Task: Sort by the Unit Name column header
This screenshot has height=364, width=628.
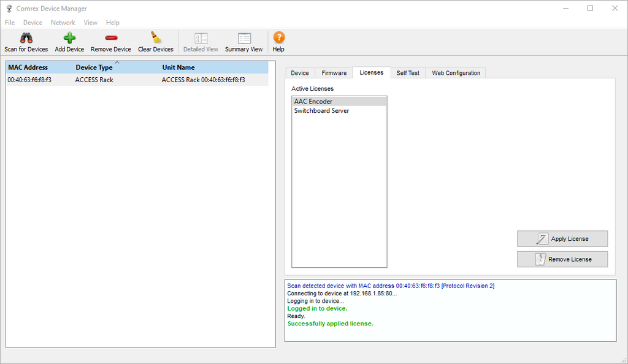Action: [x=178, y=67]
